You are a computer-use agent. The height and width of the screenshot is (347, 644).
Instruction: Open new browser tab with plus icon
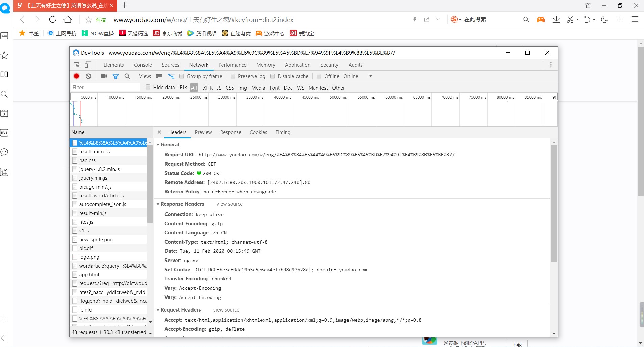124,5
